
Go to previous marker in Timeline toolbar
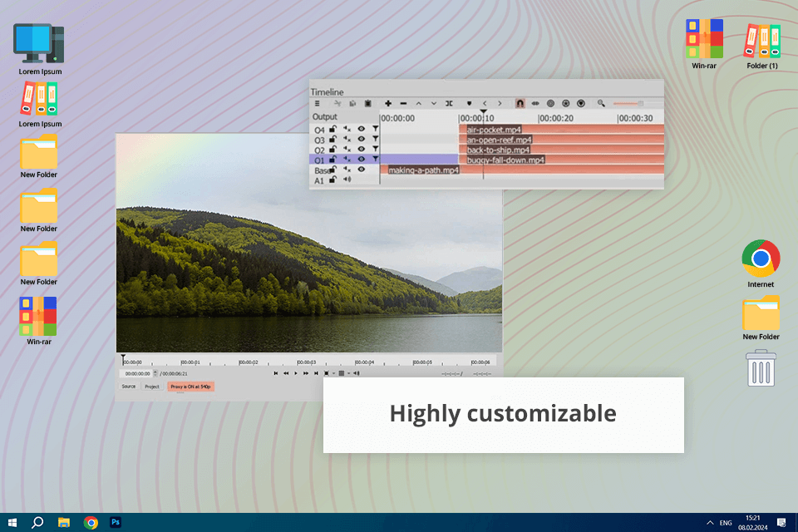485,103
